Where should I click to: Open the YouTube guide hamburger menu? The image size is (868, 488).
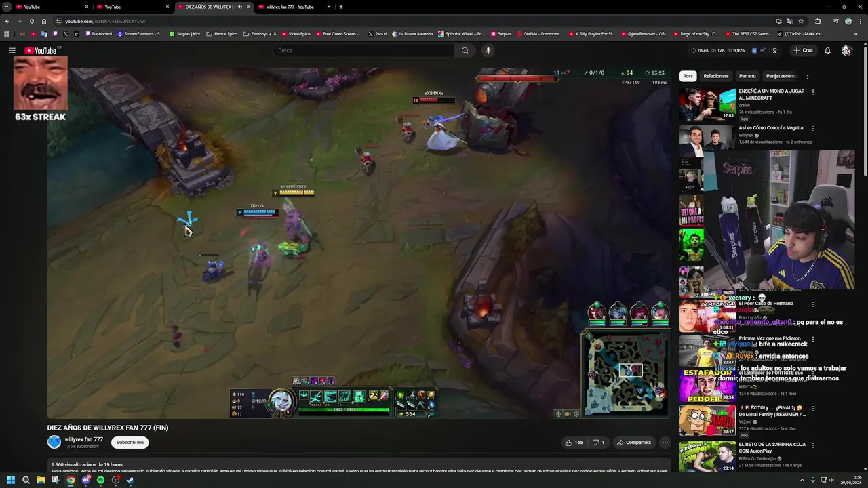point(12,50)
